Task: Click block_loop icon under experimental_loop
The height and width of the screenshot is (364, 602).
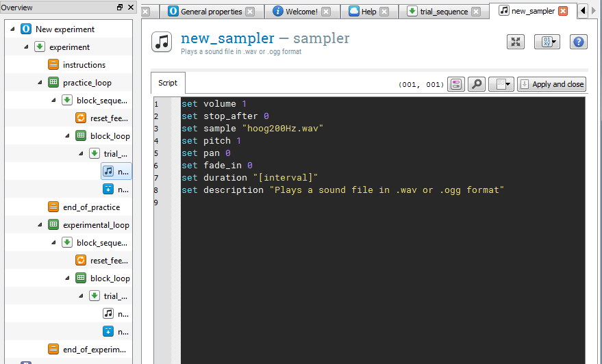Action: point(81,278)
